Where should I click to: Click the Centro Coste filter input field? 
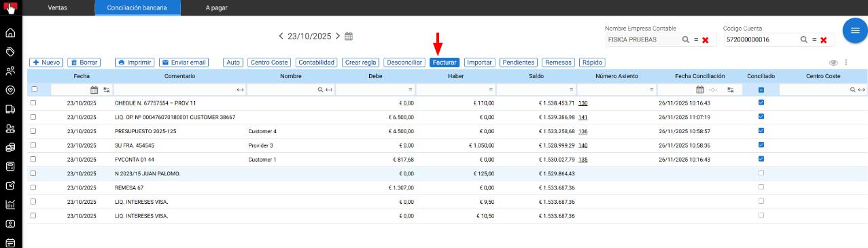coord(814,90)
